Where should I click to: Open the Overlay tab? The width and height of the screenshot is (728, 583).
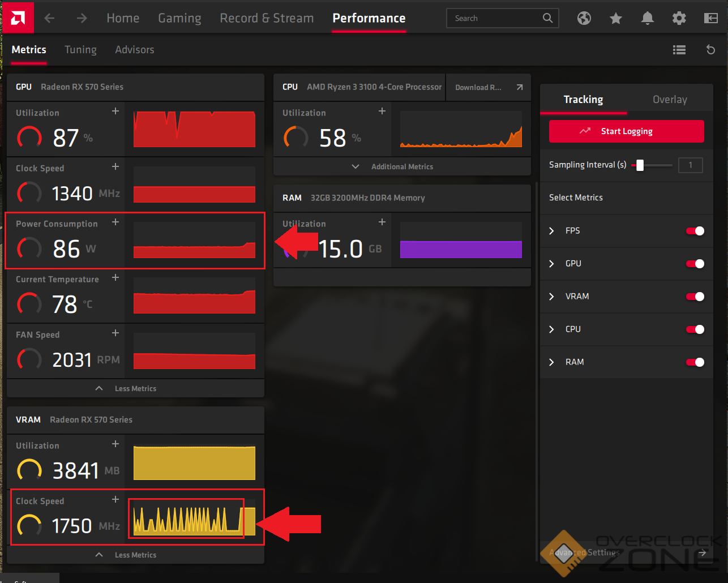pyautogui.click(x=670, y=100)
